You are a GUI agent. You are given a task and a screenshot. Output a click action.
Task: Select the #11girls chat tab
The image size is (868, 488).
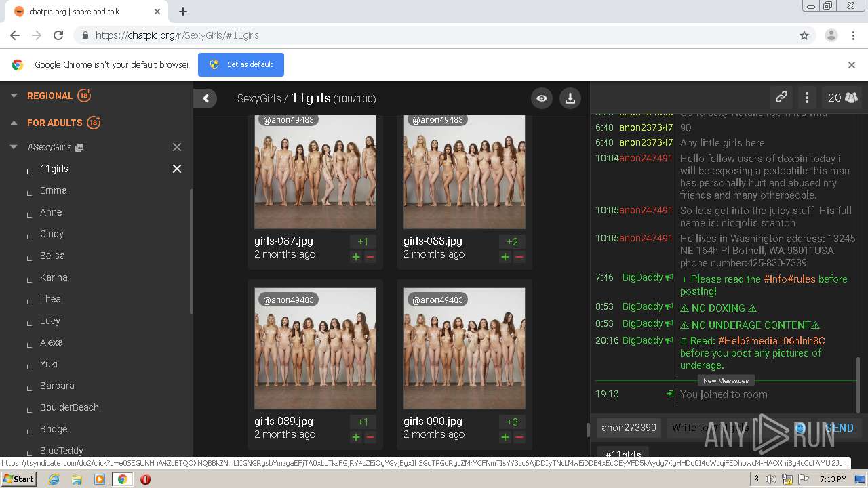pos(623,453)
